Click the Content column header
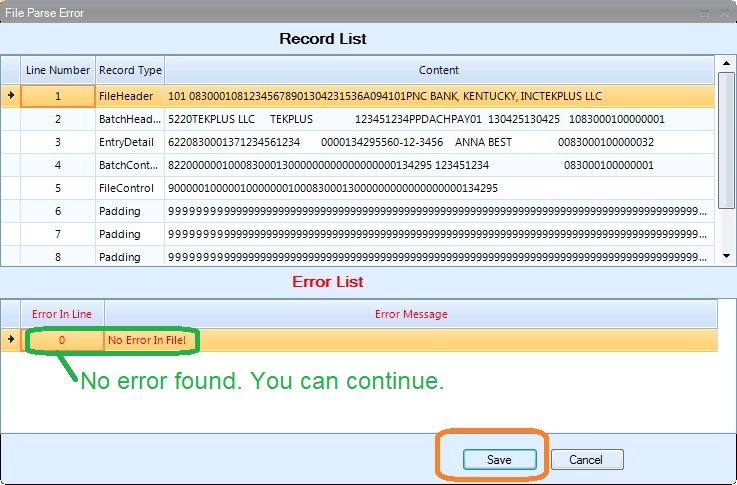The width and height of the screenshot is (737, 485). pos(439,70)
